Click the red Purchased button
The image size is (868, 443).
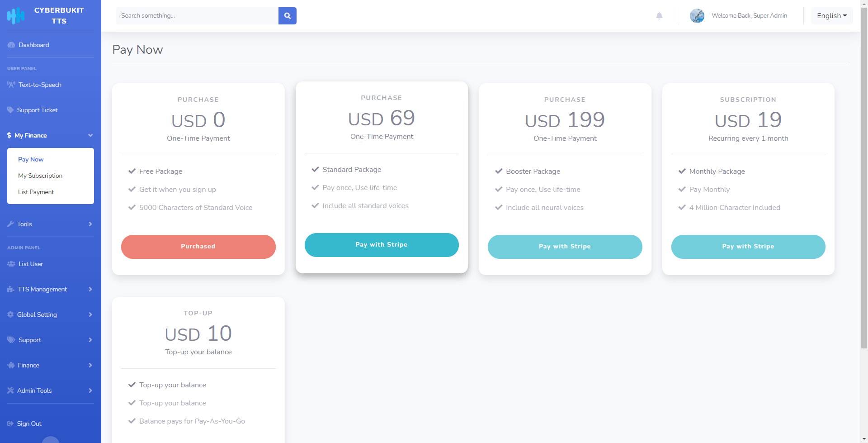198,247
